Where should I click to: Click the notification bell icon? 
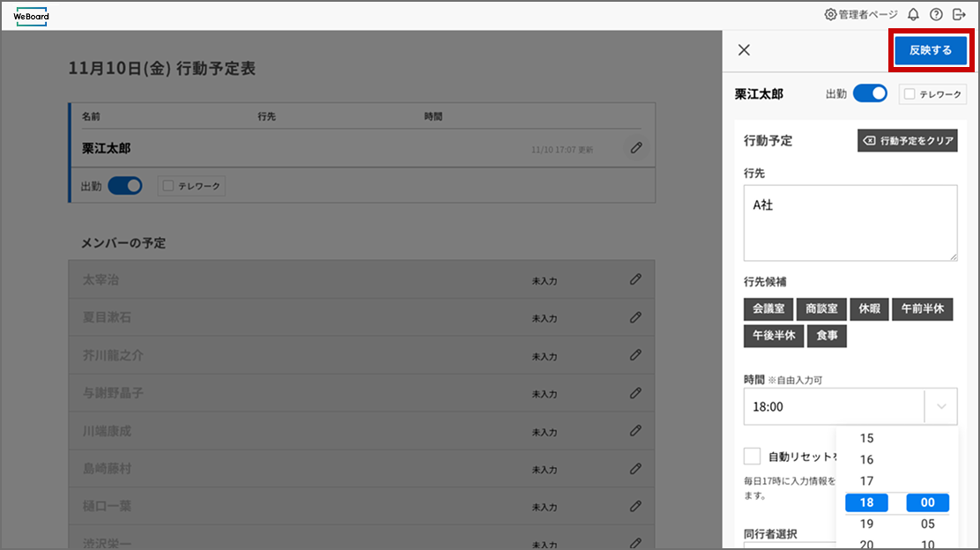913,14
